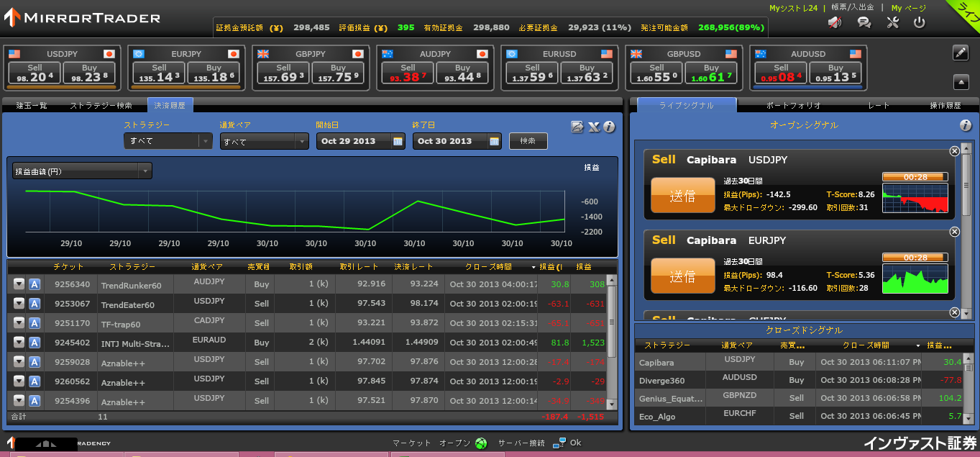Toggle the muted sound speaker icon
The image size is (980, 457).
835,22
